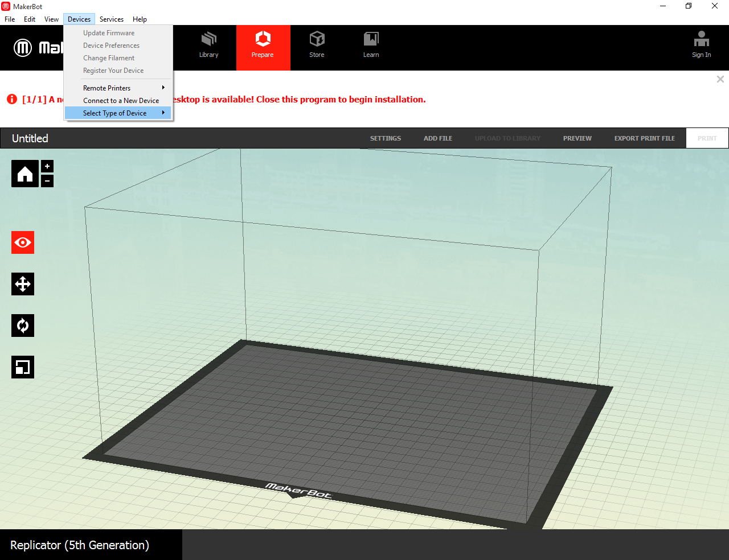The width and height of the screenshot is (729, 560).
Task: Open the Library section icon
Action: click(x=208, y=45)
